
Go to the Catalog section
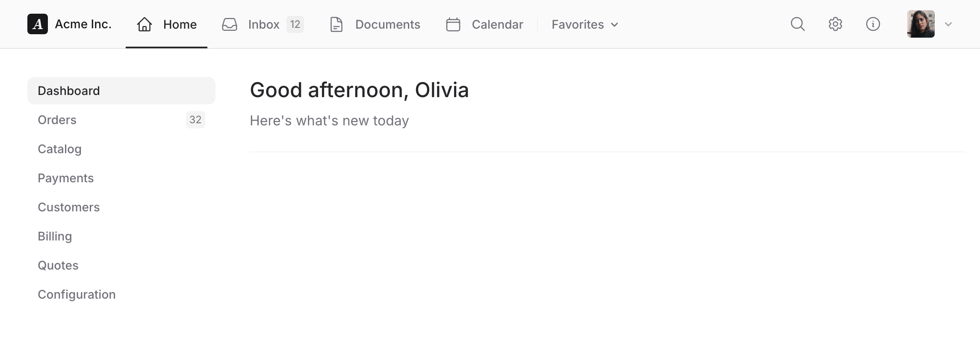coord(59,149)
